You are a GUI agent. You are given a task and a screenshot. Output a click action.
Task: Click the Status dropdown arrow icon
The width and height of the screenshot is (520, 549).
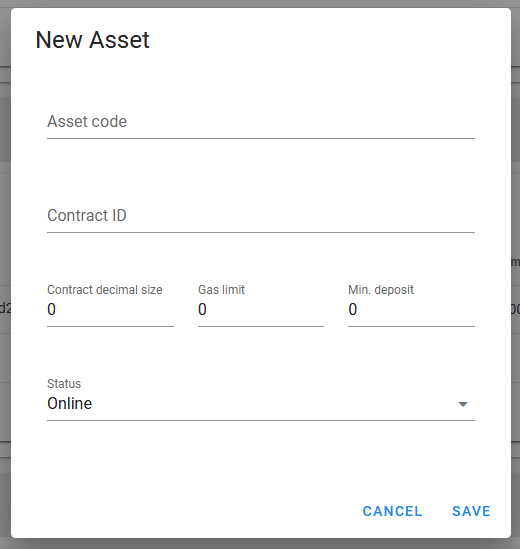(x=463, y=404)
